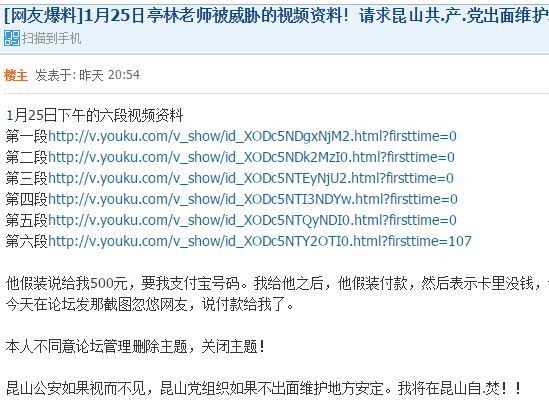Click the post timestamp 昨天 20:54
The height and width of the screenshot is (408, 549).
[110, 75]
